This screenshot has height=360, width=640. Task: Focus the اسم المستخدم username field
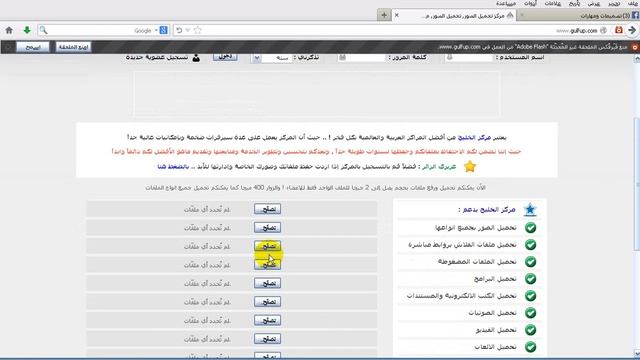tap(469, 58)
